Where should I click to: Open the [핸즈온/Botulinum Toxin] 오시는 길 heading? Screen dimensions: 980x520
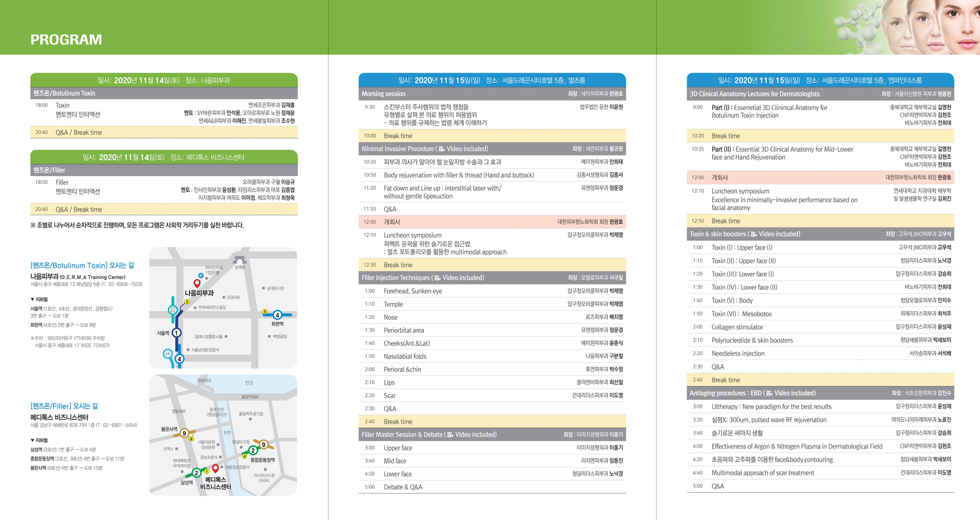click(x=82, y=265)
